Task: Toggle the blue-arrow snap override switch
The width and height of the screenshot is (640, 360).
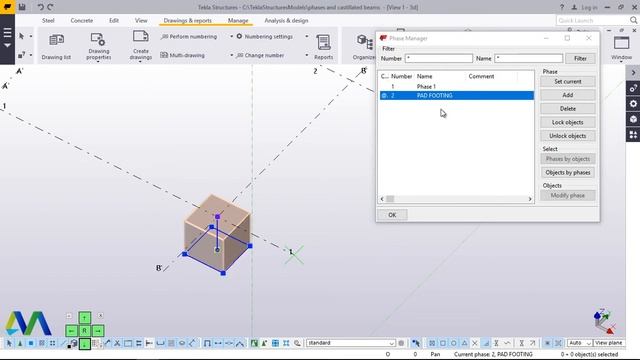Action: (416, 343)
